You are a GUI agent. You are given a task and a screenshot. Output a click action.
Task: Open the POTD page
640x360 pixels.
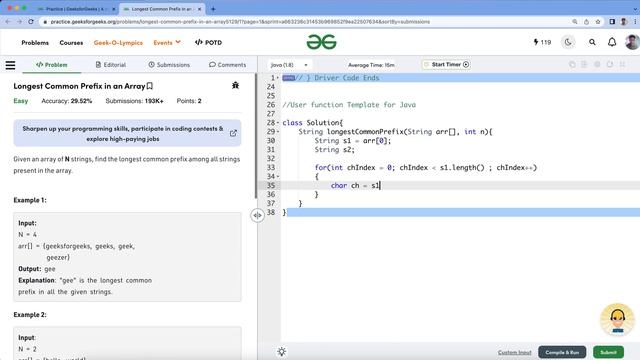(208, 42)
